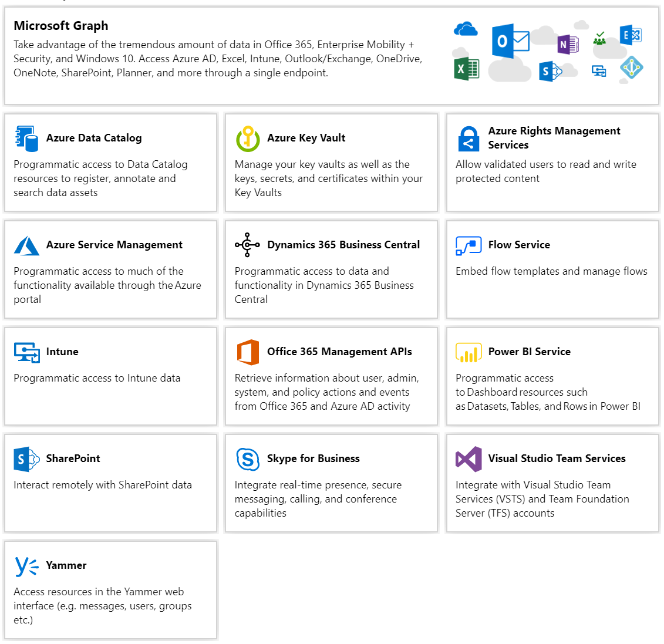Choose the Azure Key Vault title
The height and width of the screenshot is (644, 664).
[x=306, y=138]
